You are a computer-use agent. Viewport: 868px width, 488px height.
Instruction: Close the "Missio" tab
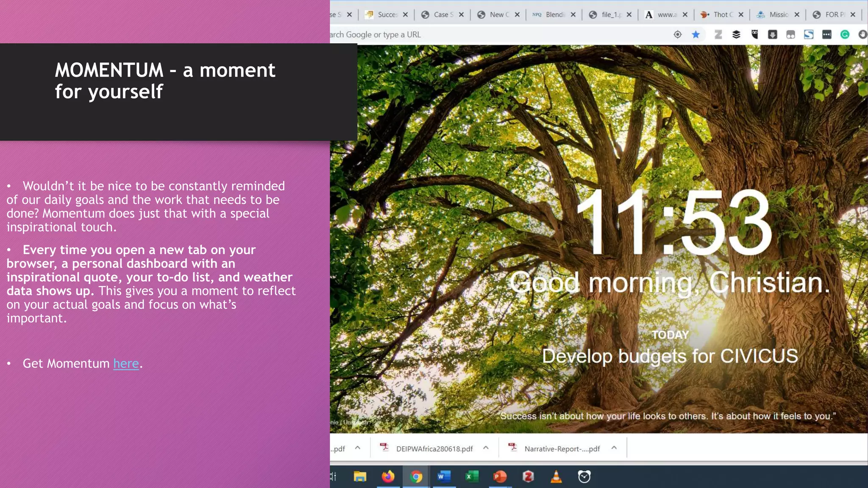(797, 14)
